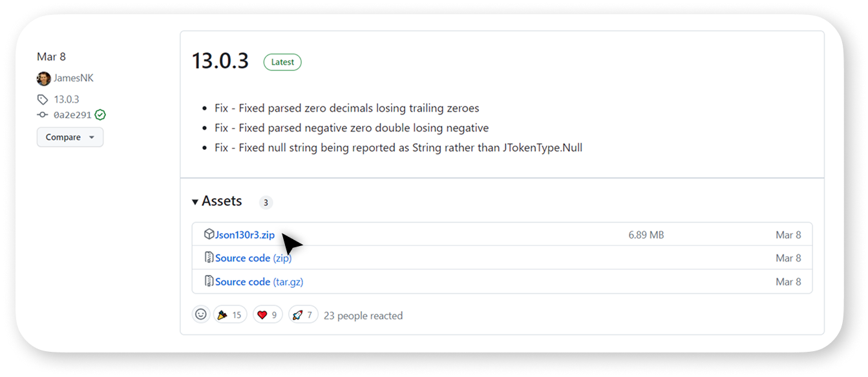Toggle the heart reaction with 9
This screenshot has width=868, height=377.
268,314
